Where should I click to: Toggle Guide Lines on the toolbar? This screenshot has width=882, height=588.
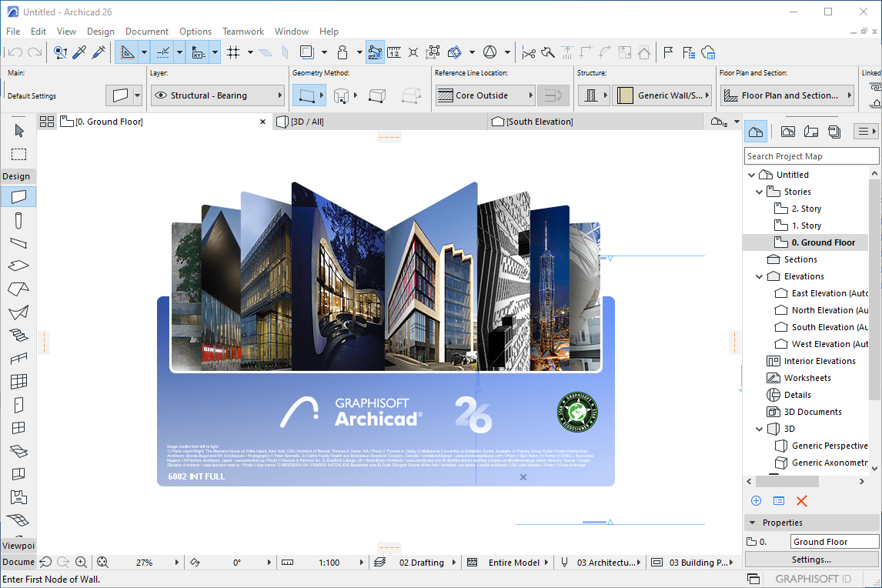(x=127, y=53)
